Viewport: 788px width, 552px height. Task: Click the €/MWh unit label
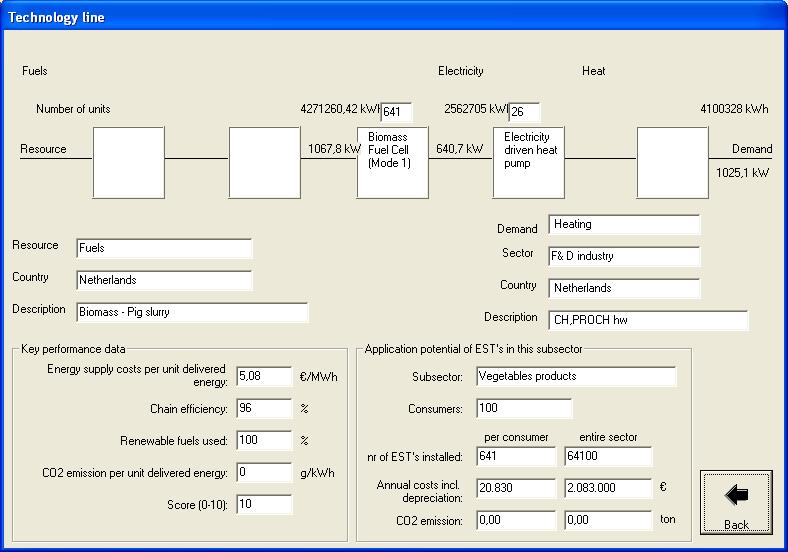[319, 377]
